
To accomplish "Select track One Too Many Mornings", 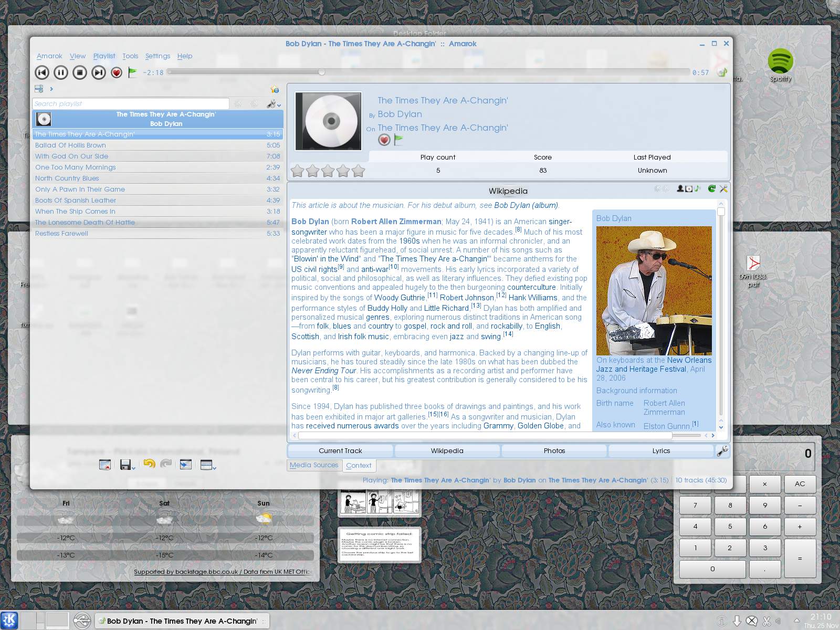I will (157, 167).
